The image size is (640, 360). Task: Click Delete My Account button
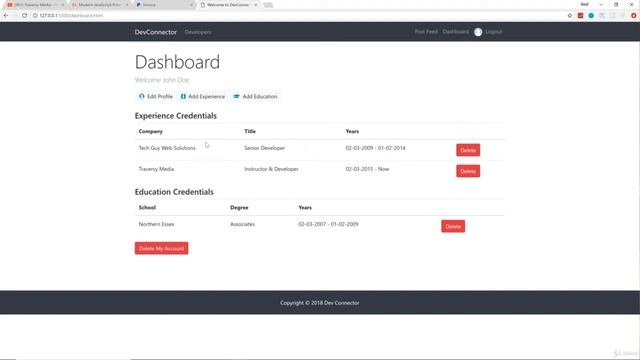pos(161,248)
